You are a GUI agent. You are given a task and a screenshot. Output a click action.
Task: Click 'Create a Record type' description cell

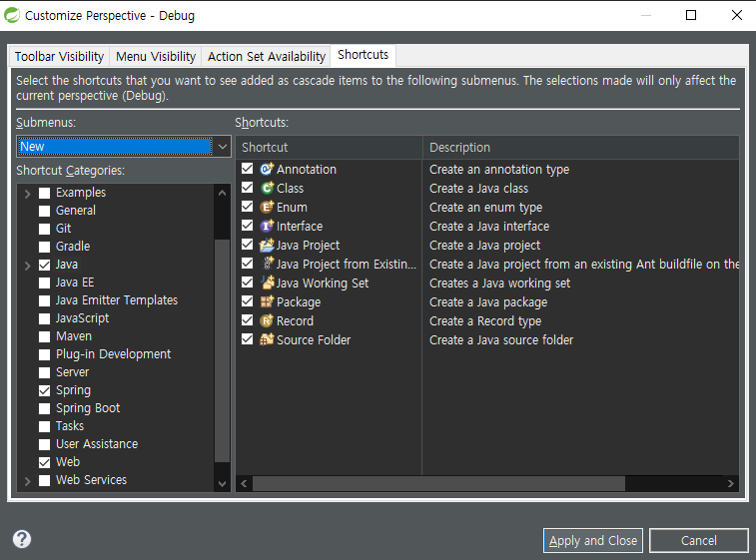click(x=485, y=321)
